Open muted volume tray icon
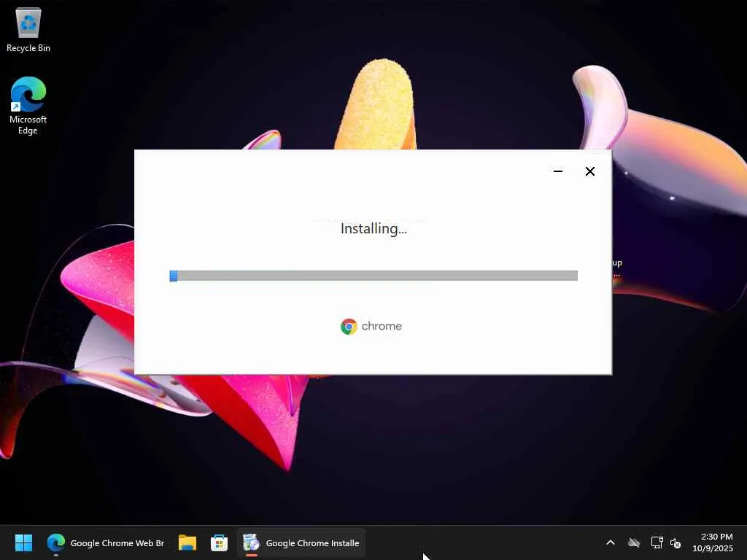The height and width of the screenshot is (560, 747). [x=676, y=542]
